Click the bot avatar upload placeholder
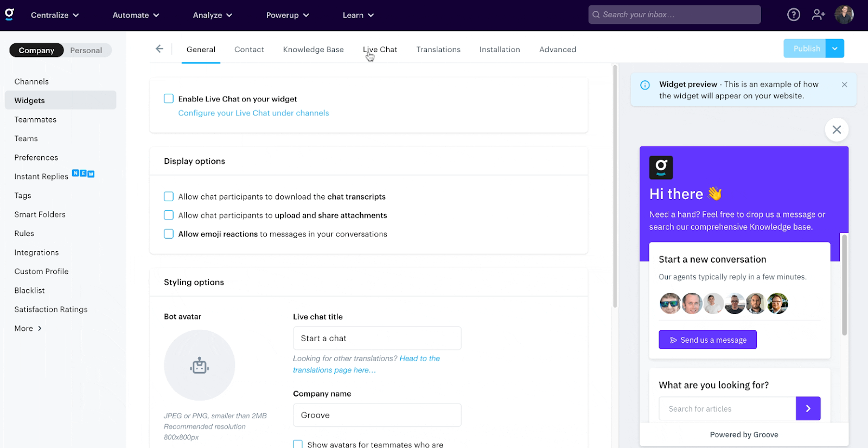Viewport: 868px width, 448px height. [x=199, y=365]
